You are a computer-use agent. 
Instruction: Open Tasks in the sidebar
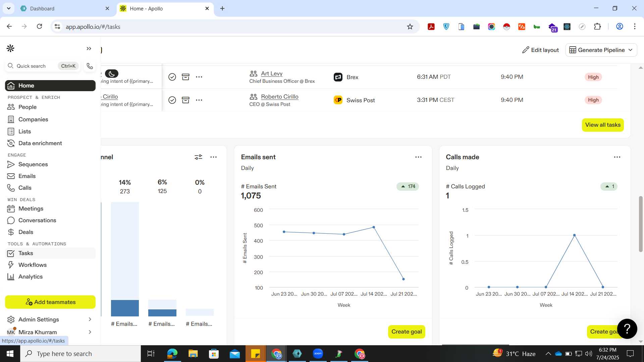50,253
